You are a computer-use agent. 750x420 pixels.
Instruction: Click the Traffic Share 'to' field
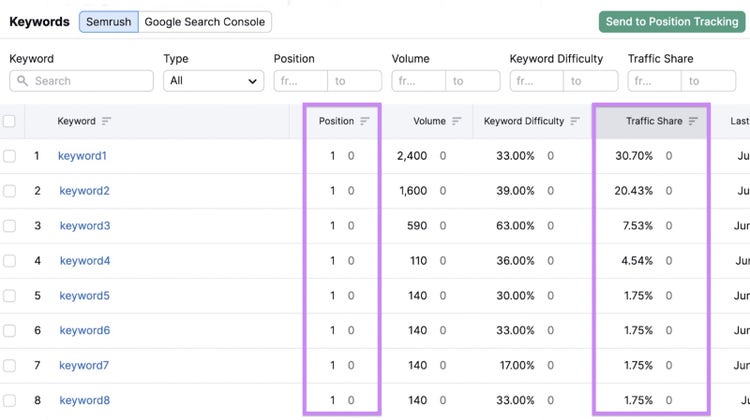pos(709,81)
